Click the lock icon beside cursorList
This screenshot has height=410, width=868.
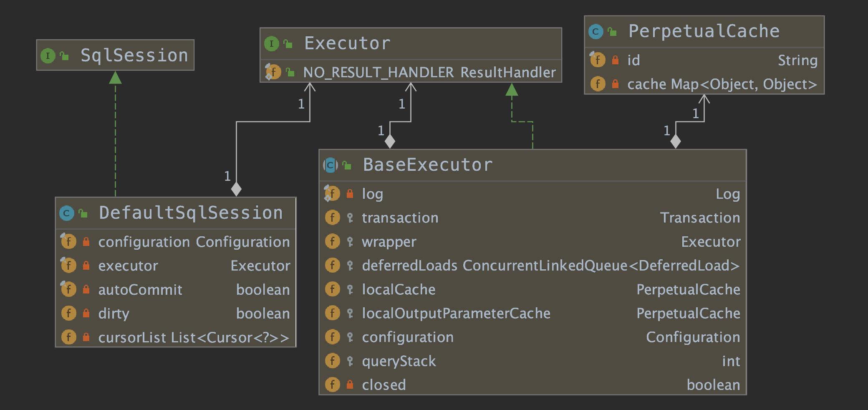pyautogui.click(x=86, y=337)
